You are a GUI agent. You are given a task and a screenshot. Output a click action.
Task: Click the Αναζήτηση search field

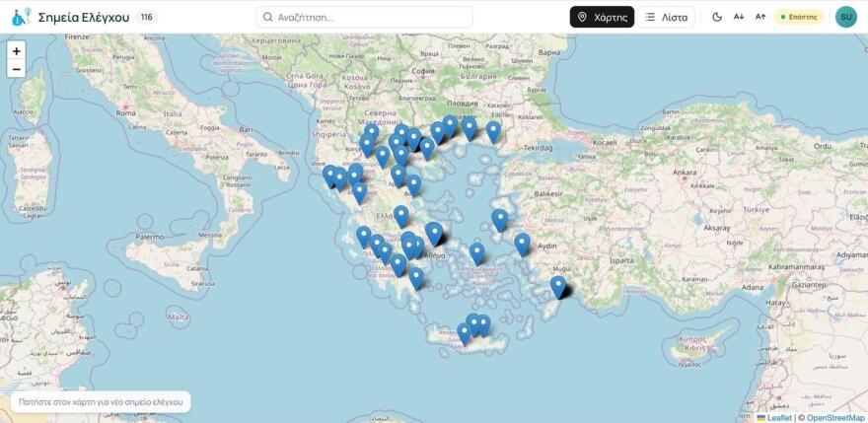point(364,17)
